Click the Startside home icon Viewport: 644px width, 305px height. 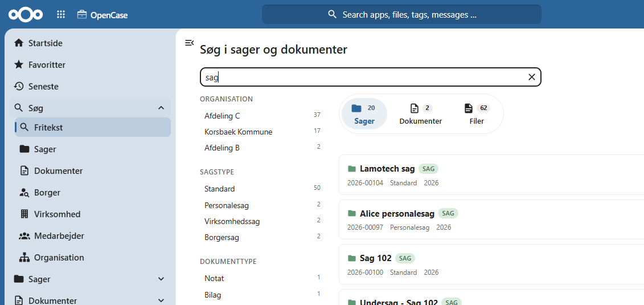coord(18,43)
